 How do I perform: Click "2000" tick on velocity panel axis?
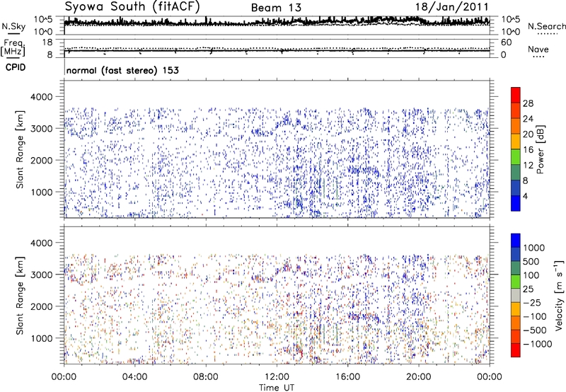click(x=41, y=306)
